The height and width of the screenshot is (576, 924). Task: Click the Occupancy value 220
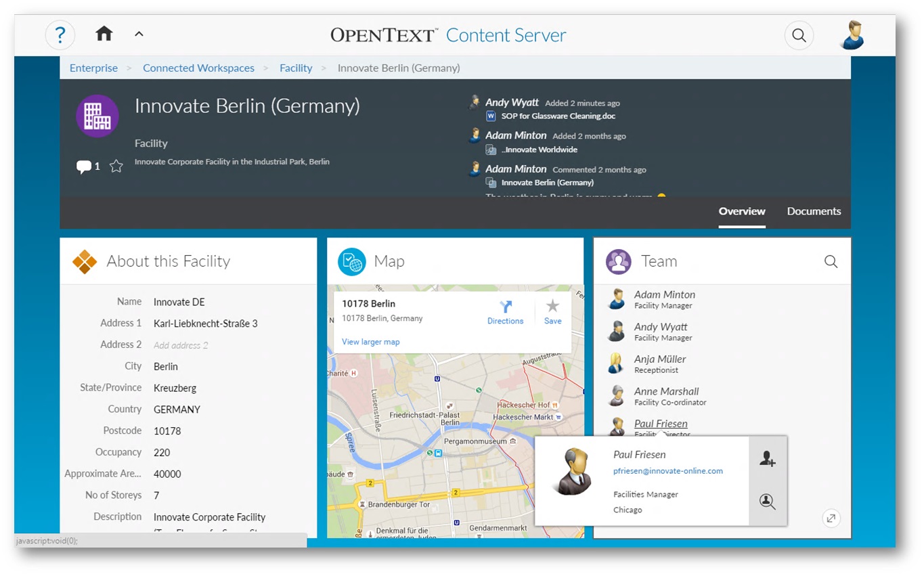(162, 453)
